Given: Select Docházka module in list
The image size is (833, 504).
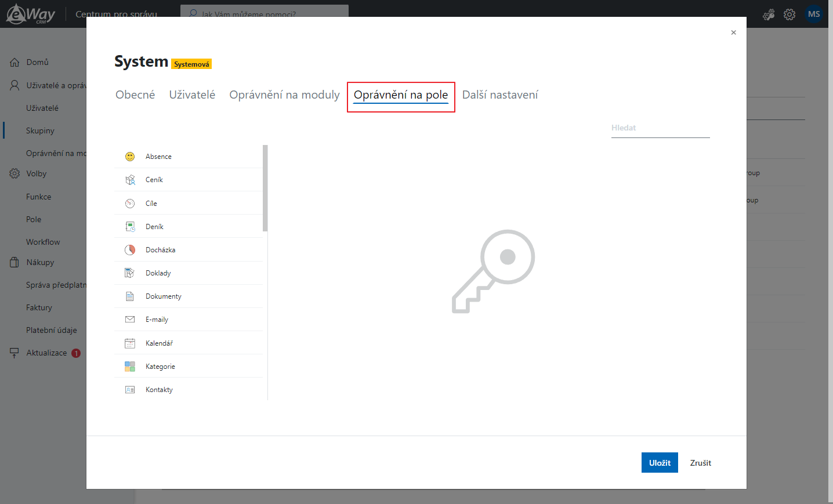Looking at the screenshot, I should coord(188,250).
